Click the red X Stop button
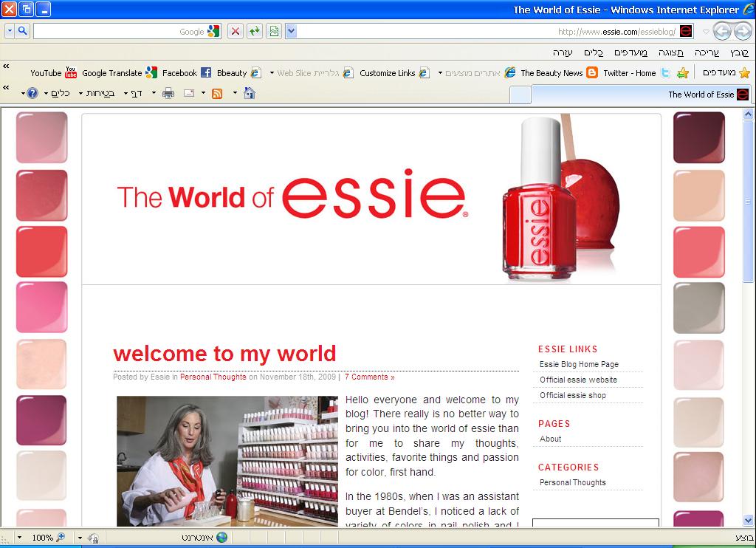 click(x=236, y=31)
